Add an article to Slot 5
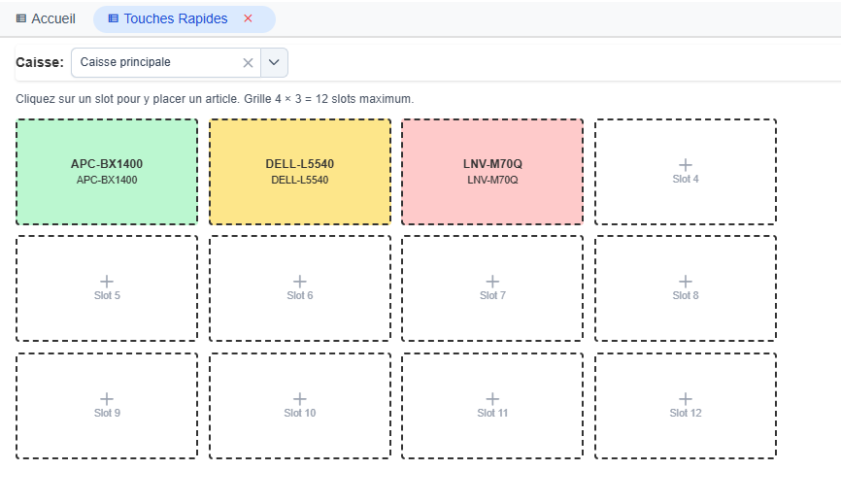Screen dimensions: 841x504 coord(107,288)
